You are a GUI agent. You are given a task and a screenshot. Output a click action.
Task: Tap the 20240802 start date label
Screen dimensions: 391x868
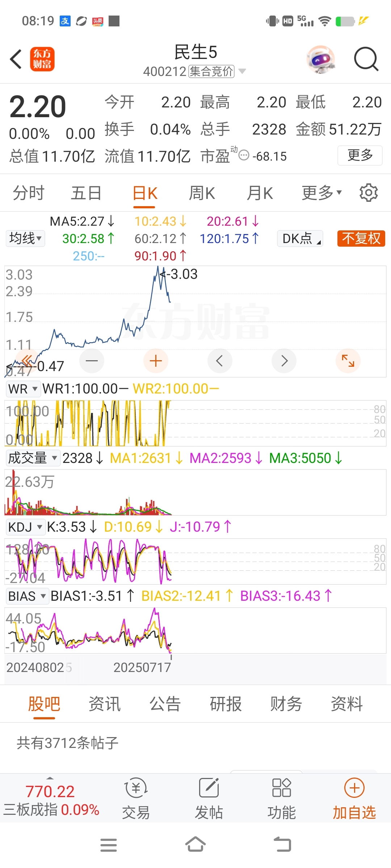point(35,667)
